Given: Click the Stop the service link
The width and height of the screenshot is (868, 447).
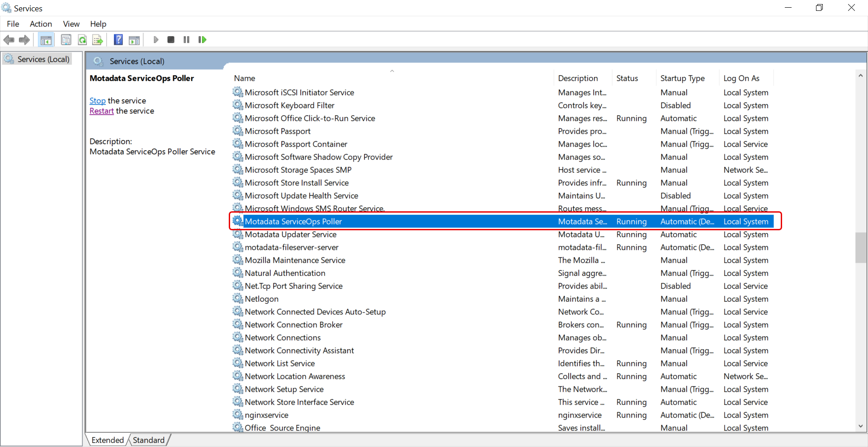Looking at the screenshot, I should point(97,100).
